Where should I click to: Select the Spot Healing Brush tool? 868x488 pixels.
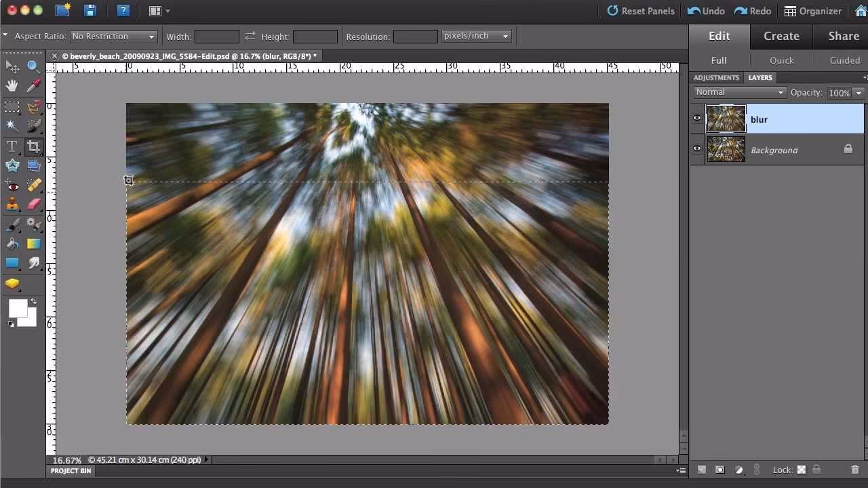click(x=33, y=185)
